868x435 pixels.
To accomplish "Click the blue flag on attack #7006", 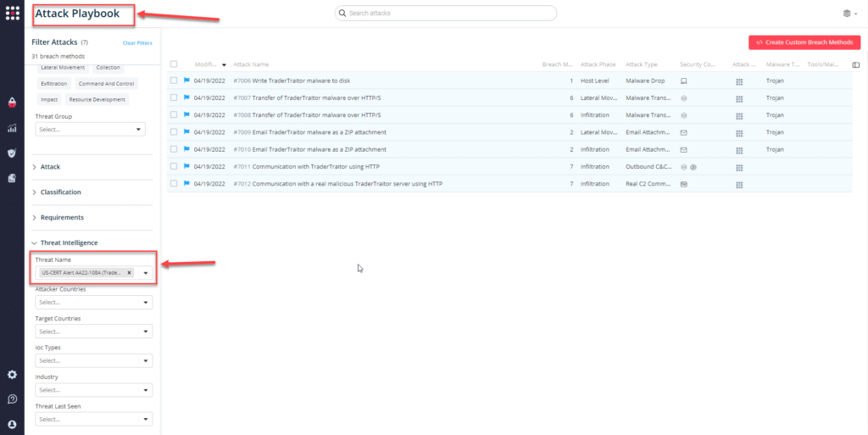I will 186,81.
